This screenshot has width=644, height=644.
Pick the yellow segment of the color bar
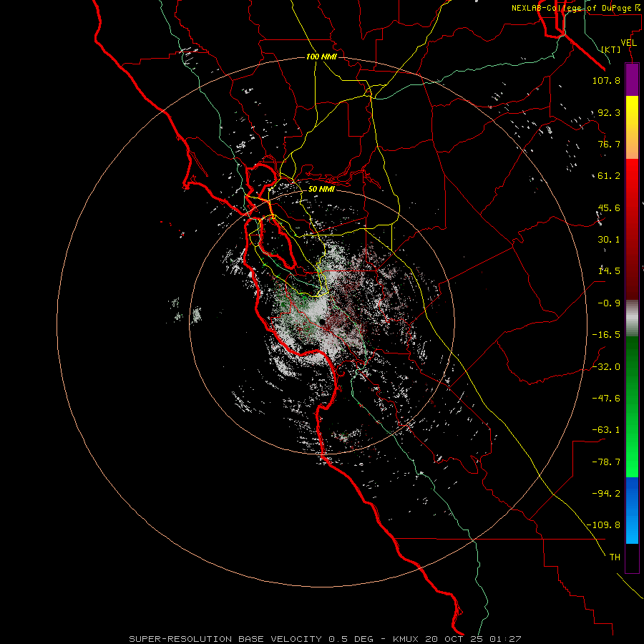[632, 127]
